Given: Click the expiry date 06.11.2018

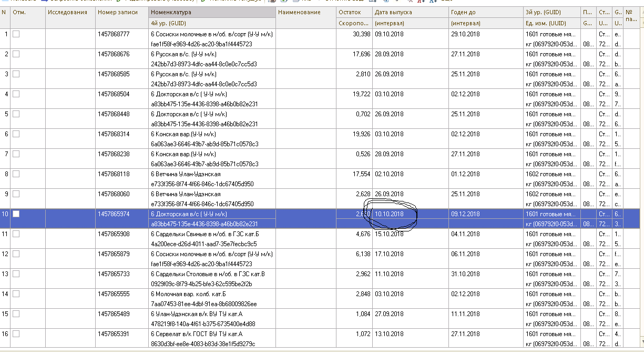Looking at the screenshot, I should (x=465, y=254).
